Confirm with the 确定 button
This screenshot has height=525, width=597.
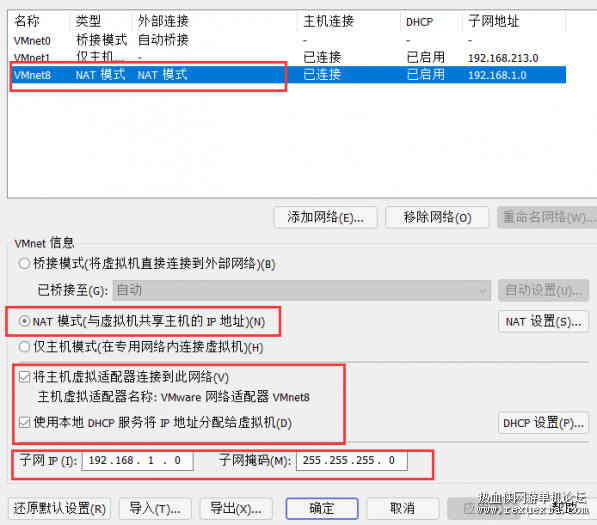(322, 509)
